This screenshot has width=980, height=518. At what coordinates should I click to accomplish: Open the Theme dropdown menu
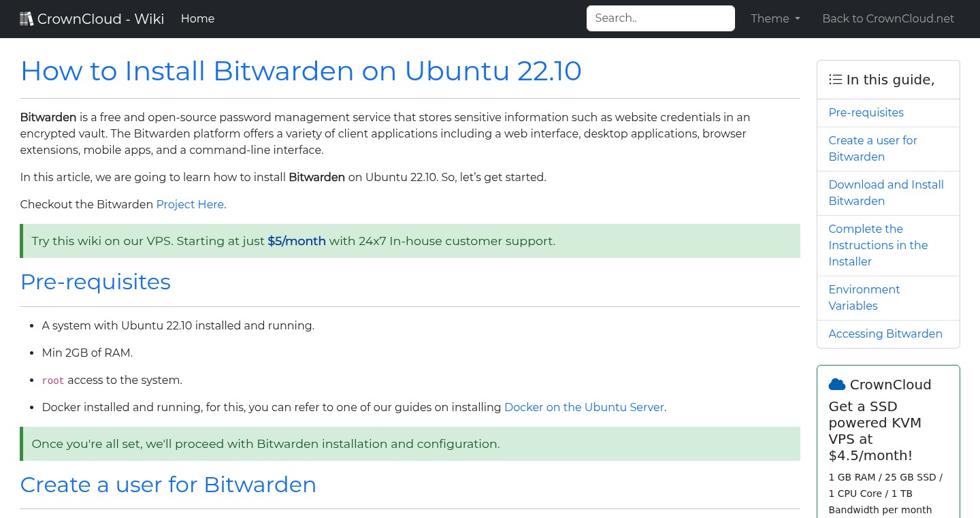pyautogui.click(x=774, y=18)
